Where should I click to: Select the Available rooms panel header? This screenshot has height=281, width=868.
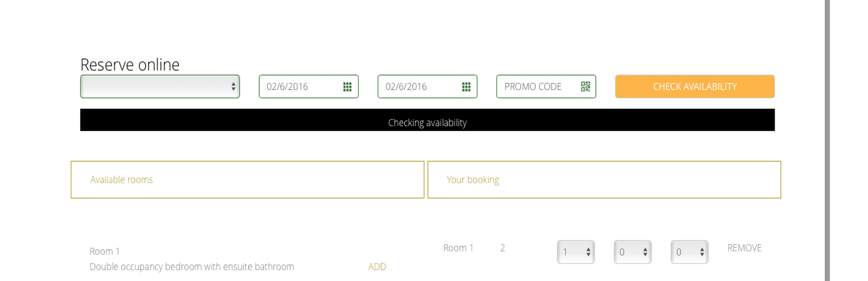tap(247, 180)
